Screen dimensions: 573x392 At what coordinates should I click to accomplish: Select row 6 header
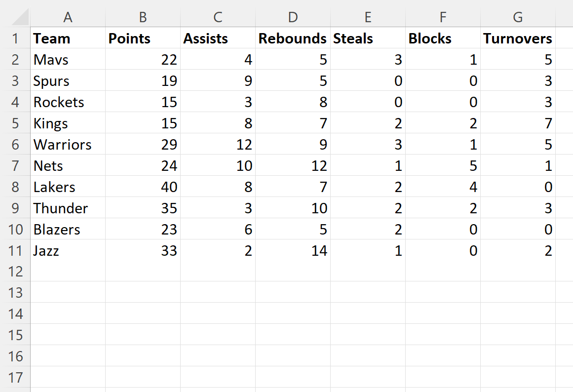coord(15,145)
